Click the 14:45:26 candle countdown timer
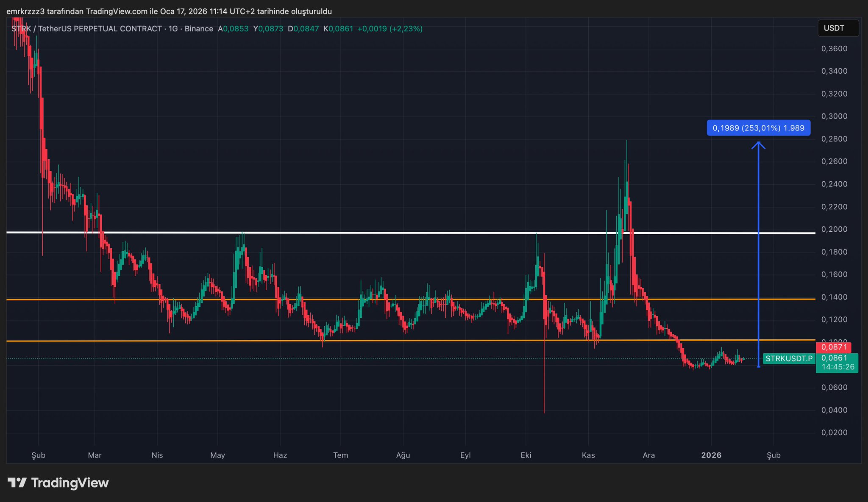The image size is (868, 502). point(837,367)
